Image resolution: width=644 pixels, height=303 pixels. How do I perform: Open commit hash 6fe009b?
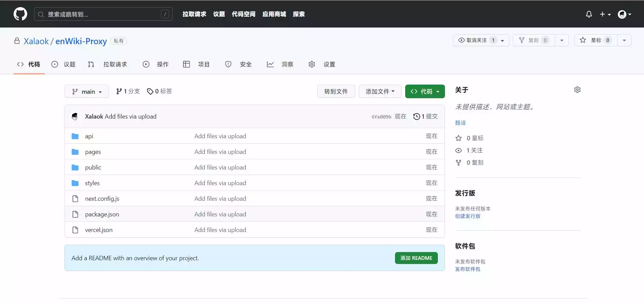tap(381, 117)
